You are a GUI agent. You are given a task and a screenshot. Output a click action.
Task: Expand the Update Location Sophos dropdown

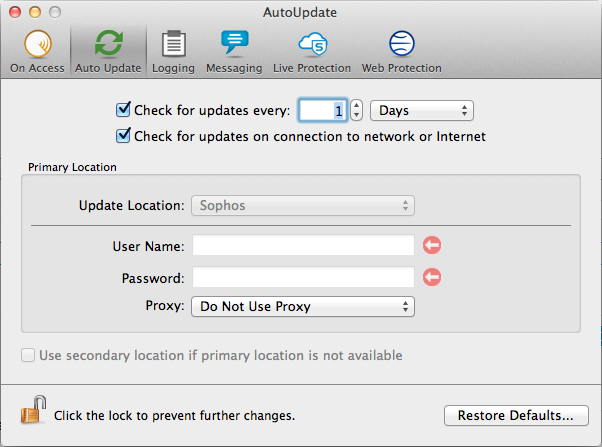303,205
